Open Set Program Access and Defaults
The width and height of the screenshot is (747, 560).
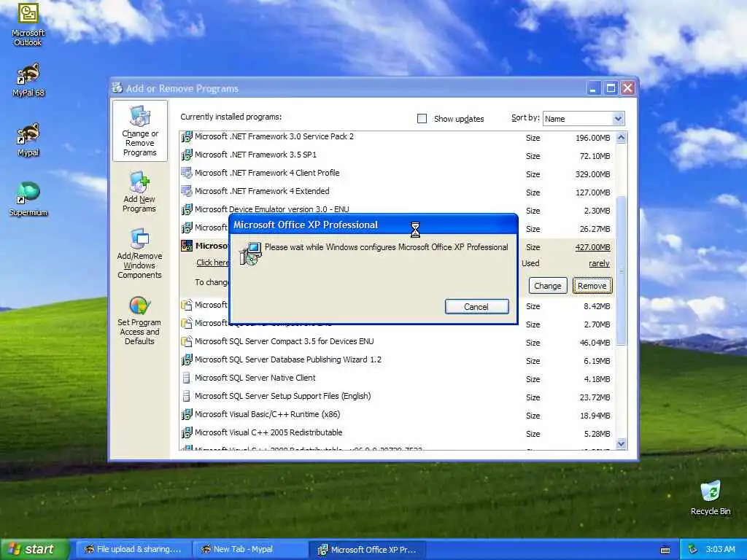(x=139, y=320)
